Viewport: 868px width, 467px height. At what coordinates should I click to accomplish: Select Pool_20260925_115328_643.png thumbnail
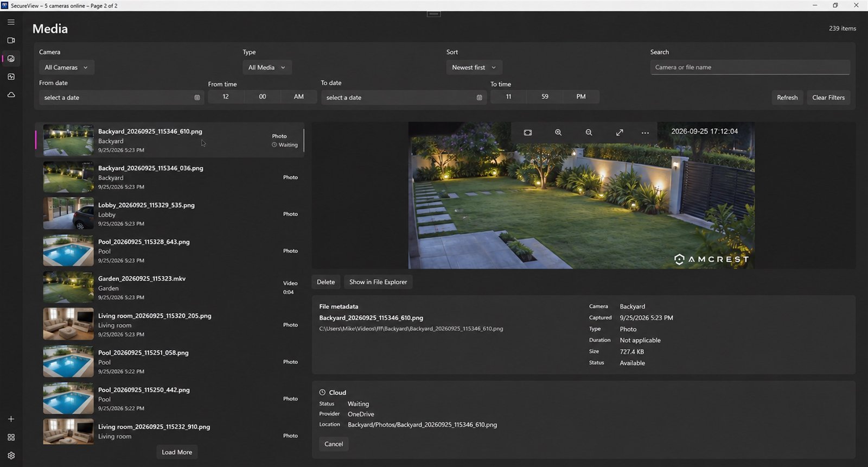pos(68,251)
